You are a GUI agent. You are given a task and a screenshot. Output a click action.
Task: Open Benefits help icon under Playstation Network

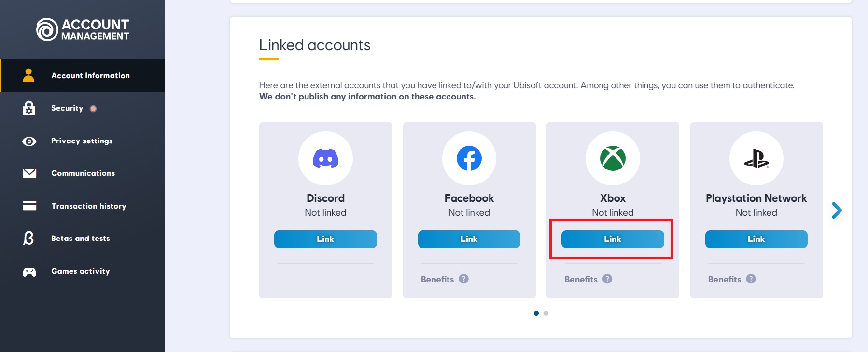751,279
